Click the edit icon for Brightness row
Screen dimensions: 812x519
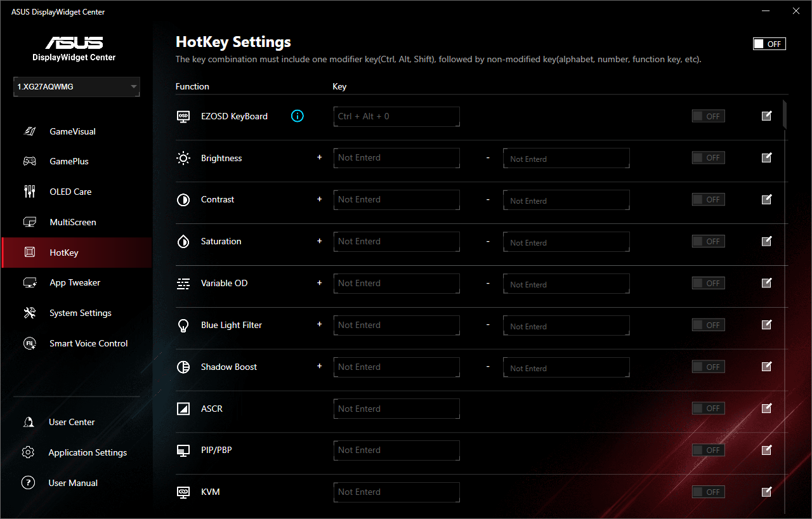766,158
